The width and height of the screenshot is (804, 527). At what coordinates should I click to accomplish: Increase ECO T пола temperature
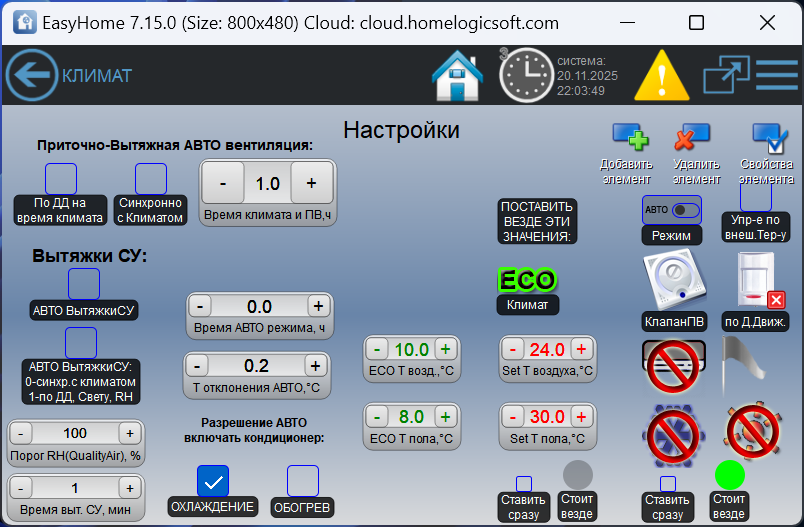(x=444, y=417)
